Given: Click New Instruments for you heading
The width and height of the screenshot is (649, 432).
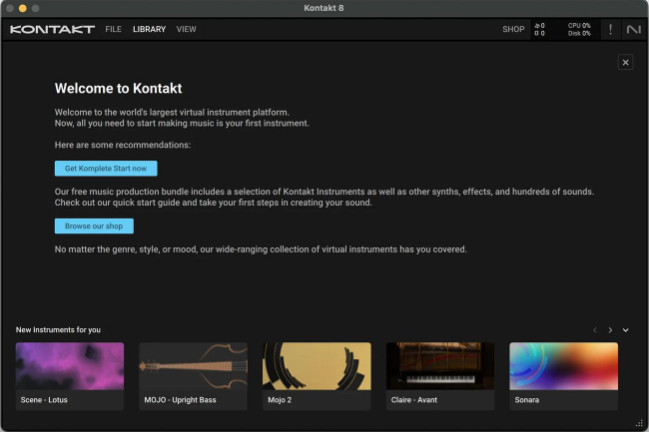Looking at the screenshot, I should tap(58, 330).
